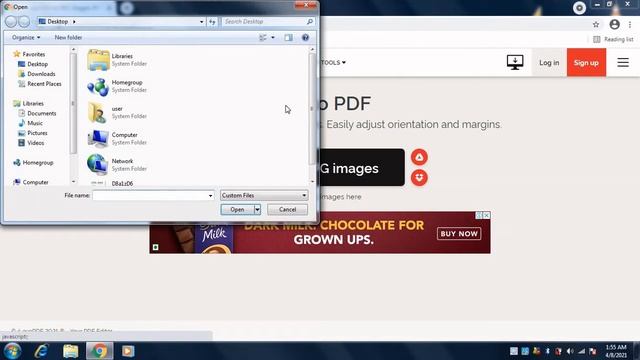The image size is (640, 360).
Task: Expand the address bar history dropdown
Action: click(x=201, y=22)
